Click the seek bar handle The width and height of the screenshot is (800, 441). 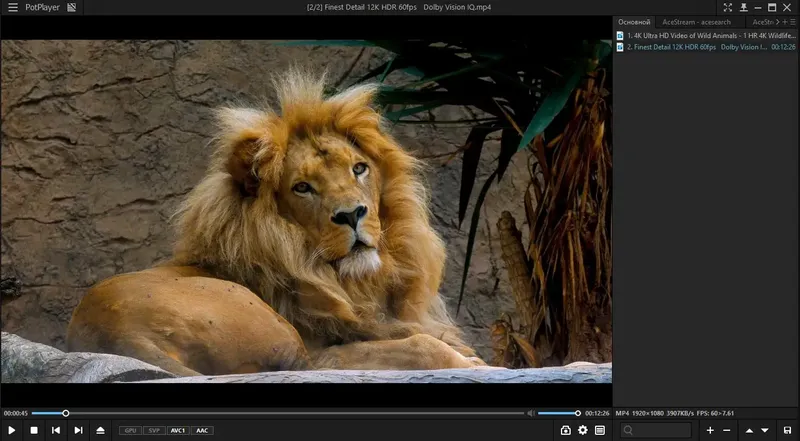coord(66,413)
